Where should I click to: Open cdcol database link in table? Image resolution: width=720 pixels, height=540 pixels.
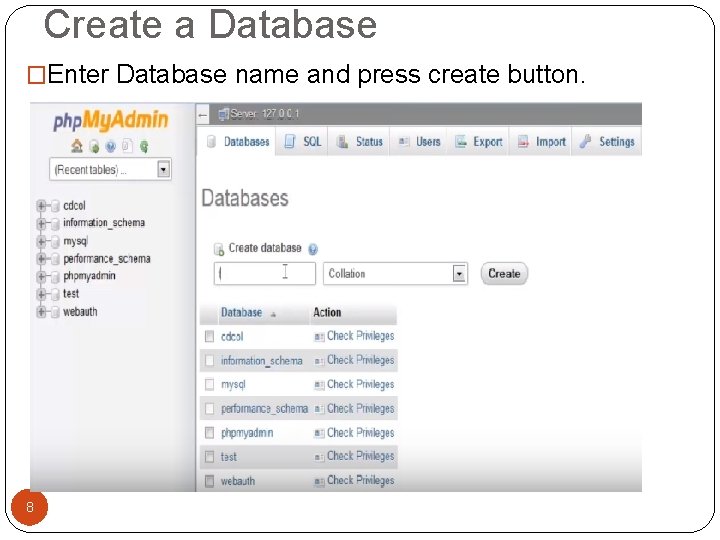tap(232, 337)
